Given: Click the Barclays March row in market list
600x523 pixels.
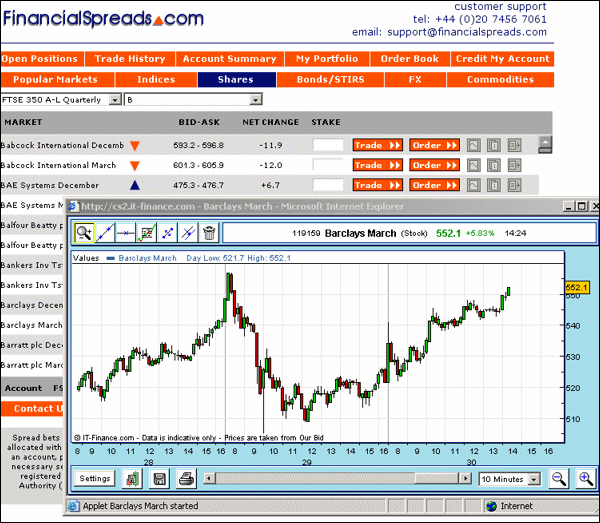Looking at the screenshot, I should point(32,325).
